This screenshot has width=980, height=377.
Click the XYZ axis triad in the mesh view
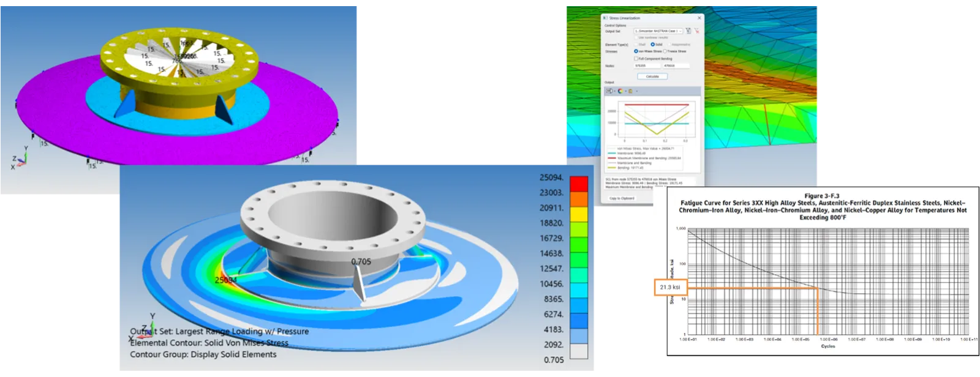(x=20, y=158)
